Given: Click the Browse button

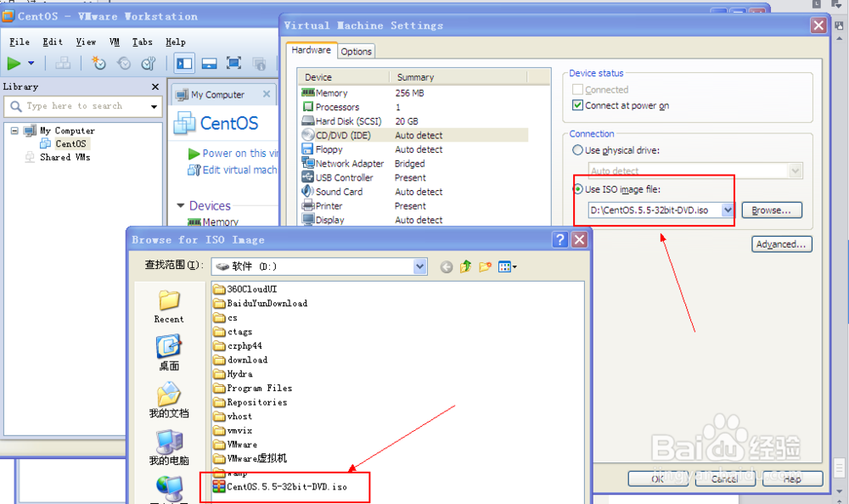Looking at the screenshot, I should tap(772, 210).
